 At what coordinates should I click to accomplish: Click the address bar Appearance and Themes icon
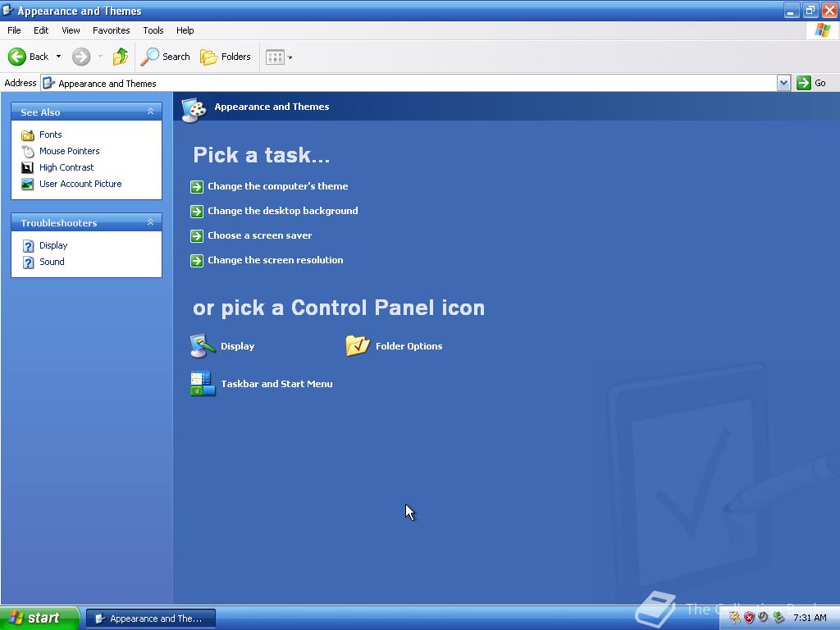pyautogui.click(x=48, y=83)
